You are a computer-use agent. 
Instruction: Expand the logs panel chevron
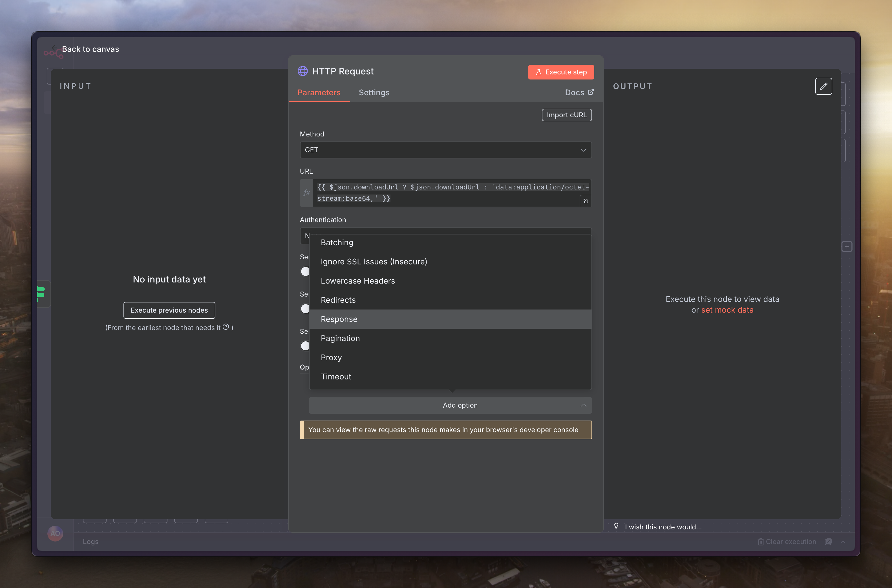tap(843, 541)
